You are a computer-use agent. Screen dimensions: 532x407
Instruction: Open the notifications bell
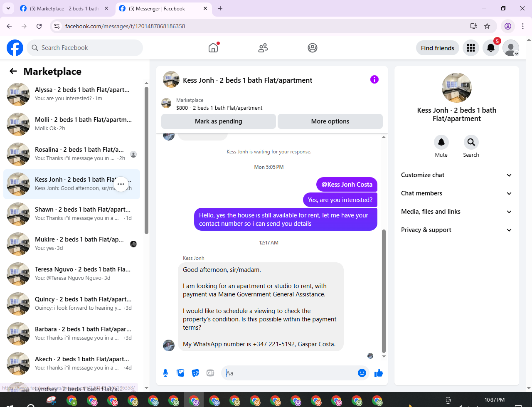491,48
